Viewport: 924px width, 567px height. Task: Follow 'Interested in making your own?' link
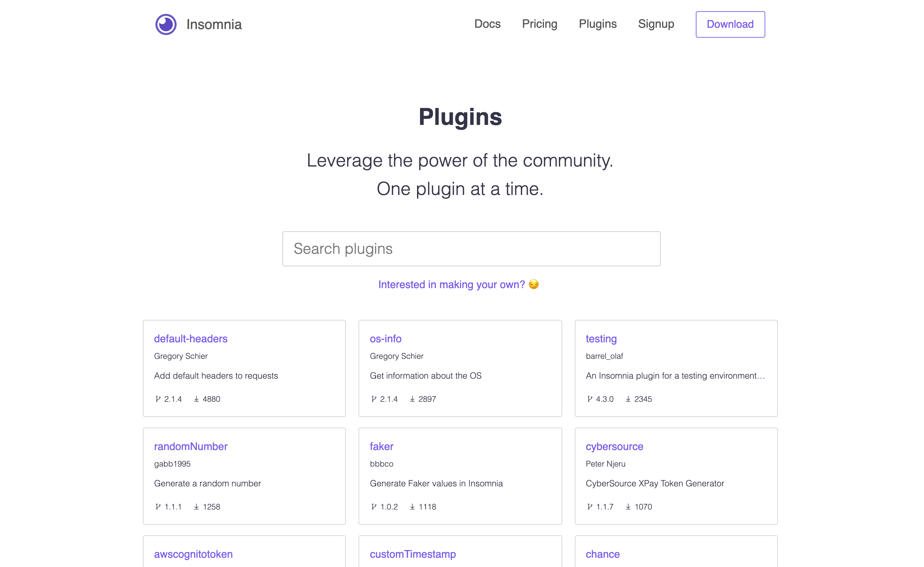coord(451,284)
